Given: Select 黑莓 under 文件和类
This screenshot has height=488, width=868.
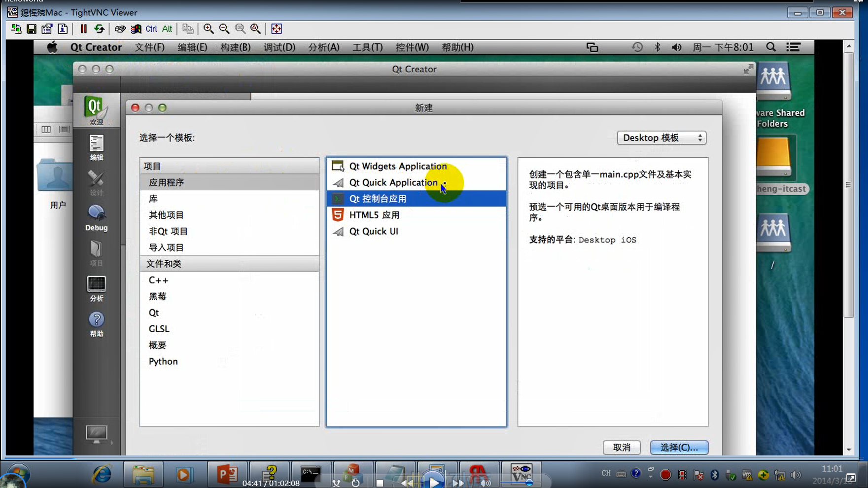Looking at the screenshot, I should tap(229, 296).
